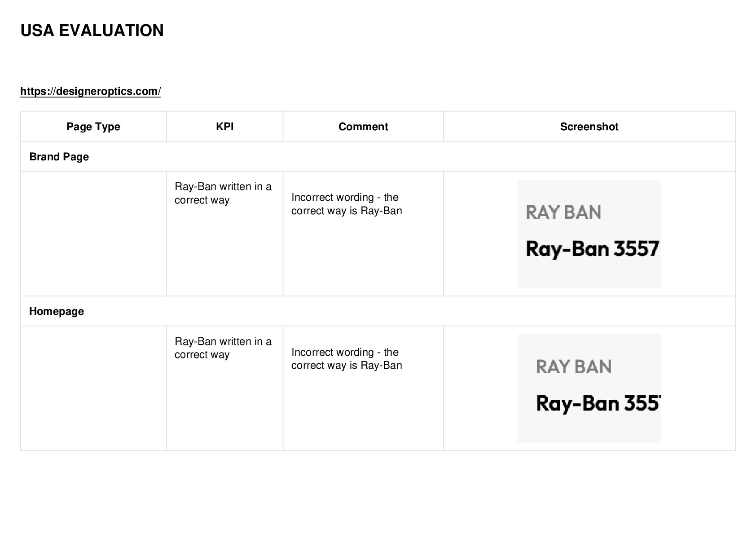This screenshot has height=535, width=756.
Task: Click 'RAY BAN' grey text in Homepage image
Action: coord(574,367)
